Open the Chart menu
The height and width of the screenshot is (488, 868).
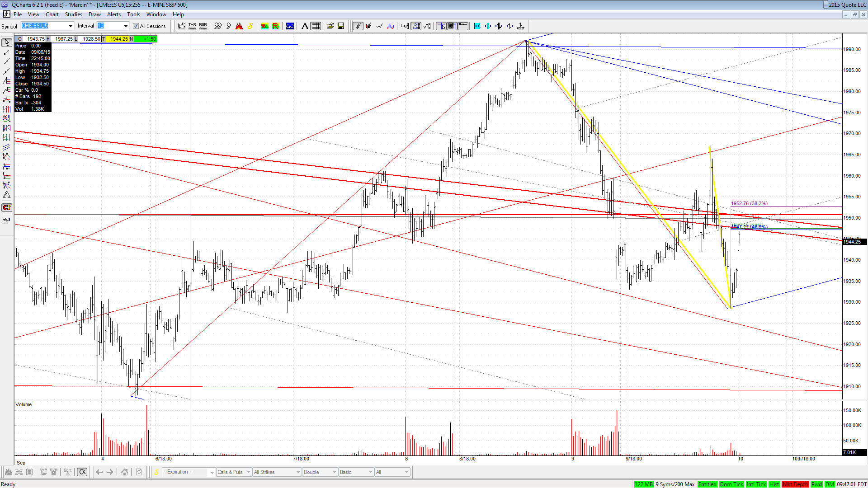52,14
